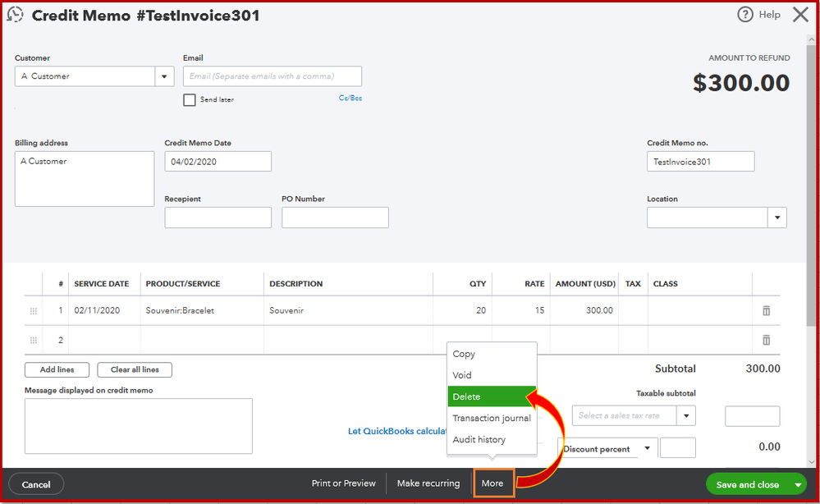Open the sales tax rate dropdown

coord(686,415)
